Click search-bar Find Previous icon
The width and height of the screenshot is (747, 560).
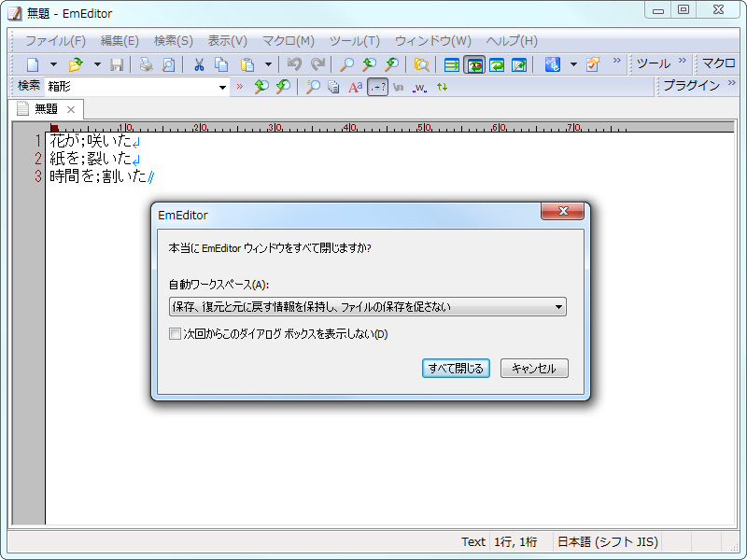click(261, 87)
